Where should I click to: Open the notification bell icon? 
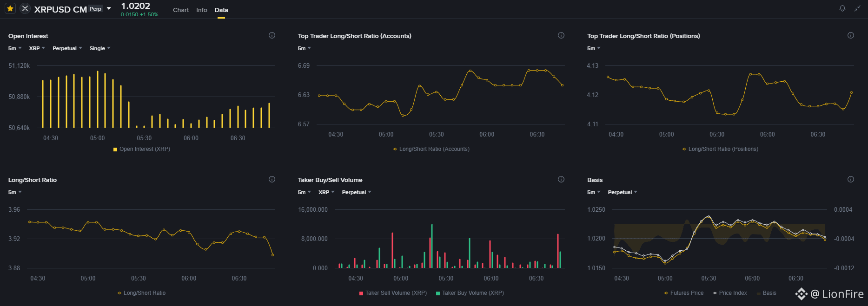click(x=842, y=8)
